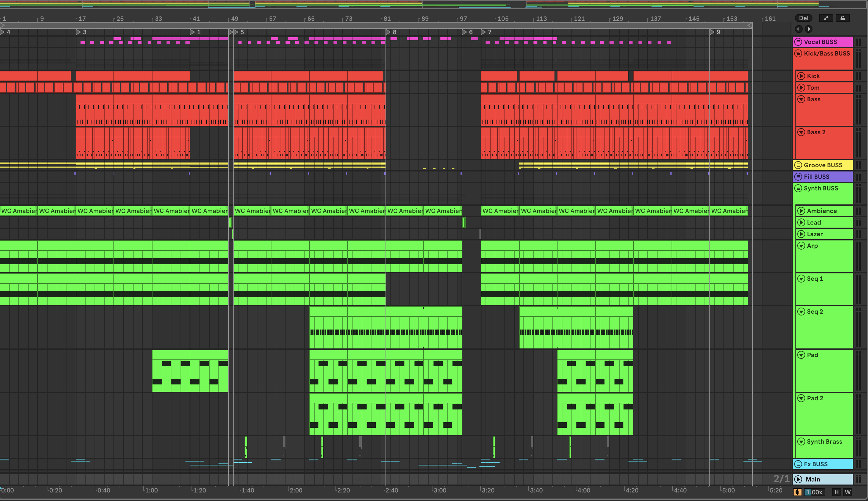Select the Kick/Bass BUSS track name
The image size is (868, 501).
(x=827, y=53)
